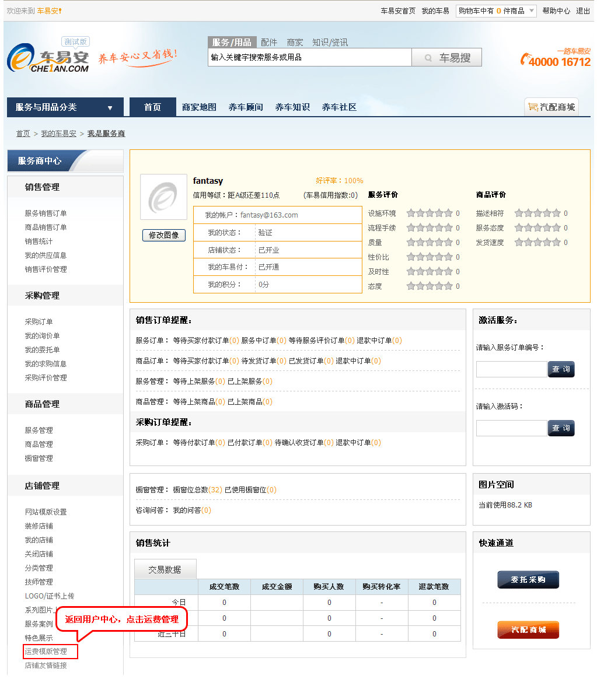
Task: Open 销售统计 in the sidebar
Action: [39, 242]
